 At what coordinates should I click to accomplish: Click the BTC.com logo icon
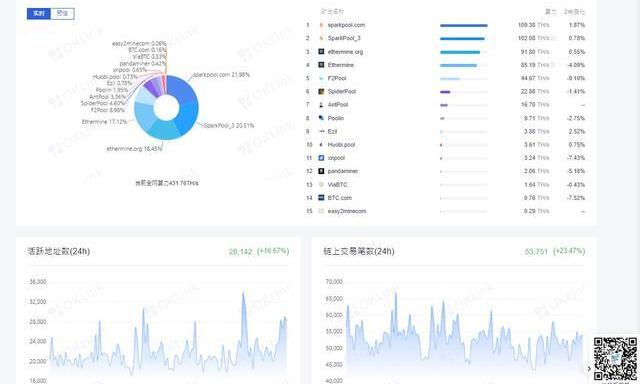[x=321, y=198]
